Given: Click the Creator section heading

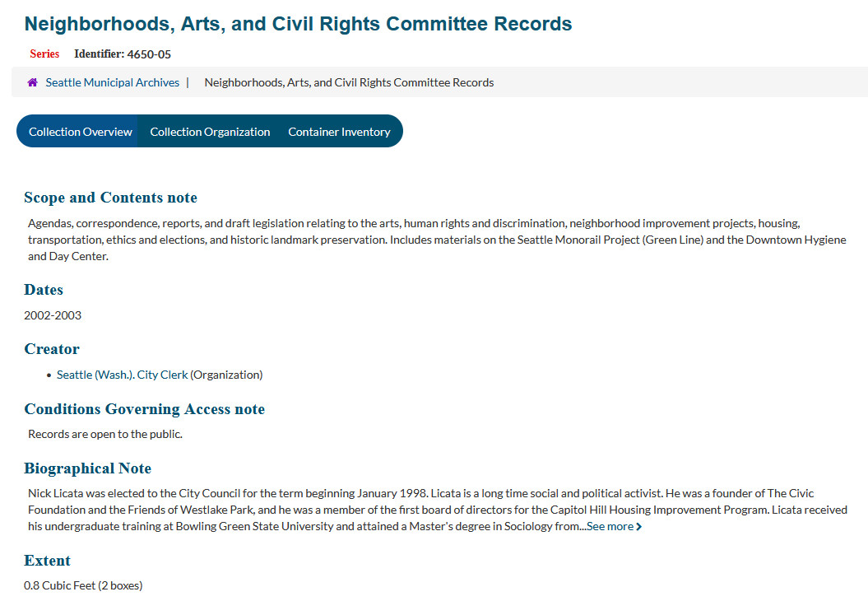Looking at the screenshot, I should click(x=52, y=349).
